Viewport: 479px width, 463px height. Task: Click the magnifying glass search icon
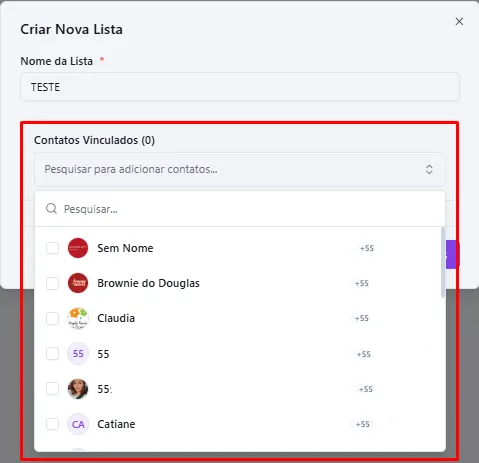(x=51, y=209)
